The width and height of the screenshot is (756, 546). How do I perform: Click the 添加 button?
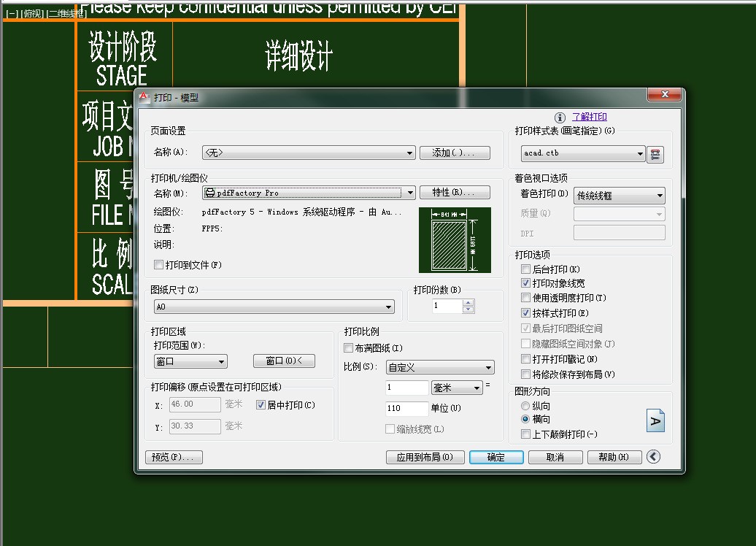point(455,153)
